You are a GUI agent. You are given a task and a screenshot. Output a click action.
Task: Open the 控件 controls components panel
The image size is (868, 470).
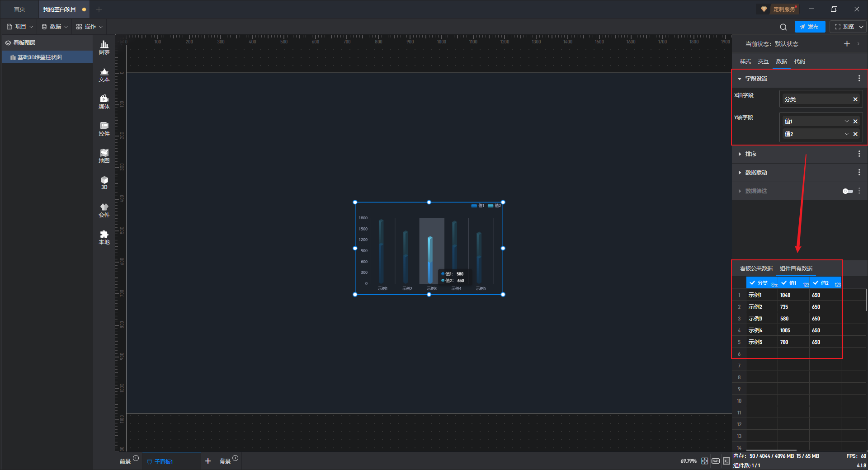click(x=104, y=129)
